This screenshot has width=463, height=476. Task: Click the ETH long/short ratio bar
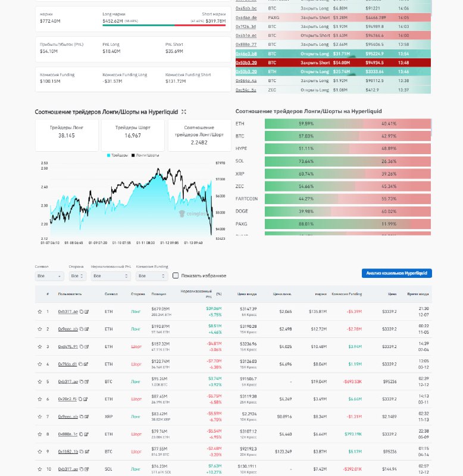point(348,124)
